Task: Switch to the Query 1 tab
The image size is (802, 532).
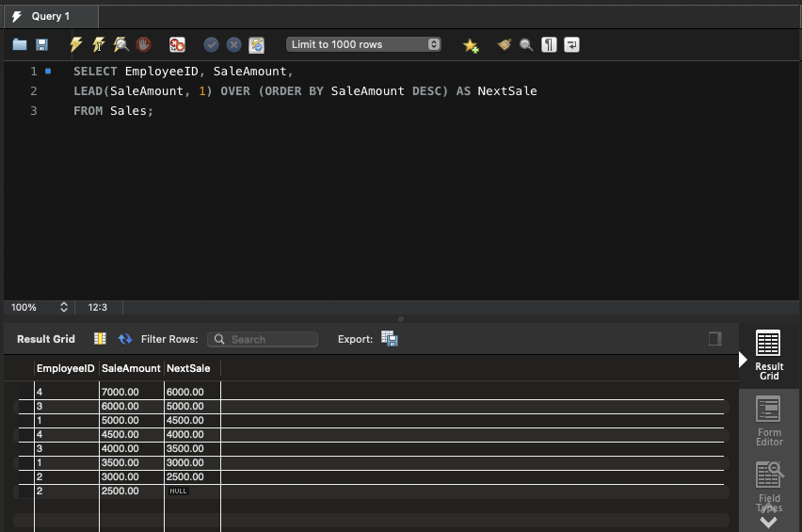Action: click(49, 16)
